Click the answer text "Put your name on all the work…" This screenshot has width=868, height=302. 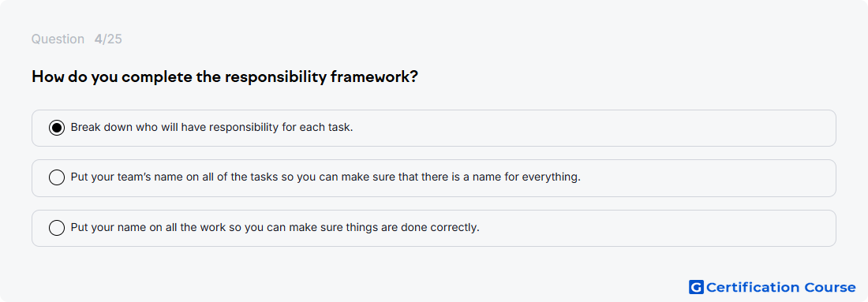[x=275, y=227]
